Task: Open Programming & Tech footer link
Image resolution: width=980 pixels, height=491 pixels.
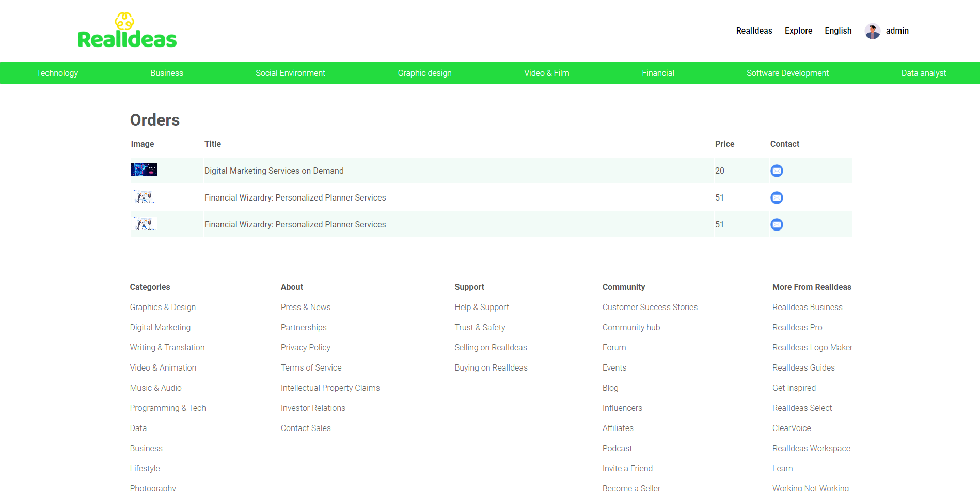Action: 168,408
